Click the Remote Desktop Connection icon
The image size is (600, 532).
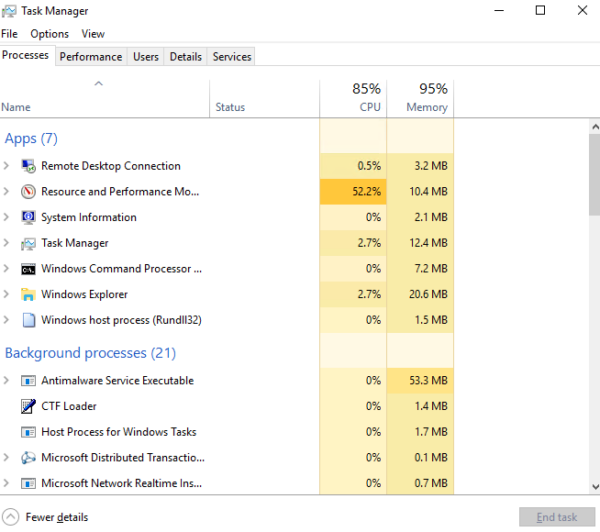coord(29,166)
